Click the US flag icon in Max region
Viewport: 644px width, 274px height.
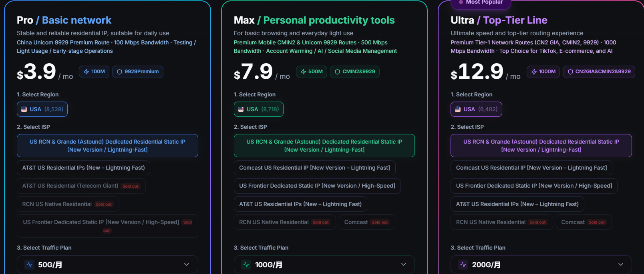point(241,109)
